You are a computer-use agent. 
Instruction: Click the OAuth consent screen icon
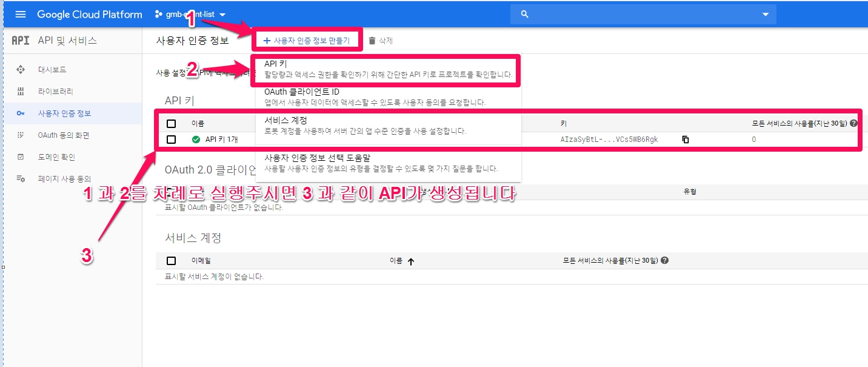21,135
